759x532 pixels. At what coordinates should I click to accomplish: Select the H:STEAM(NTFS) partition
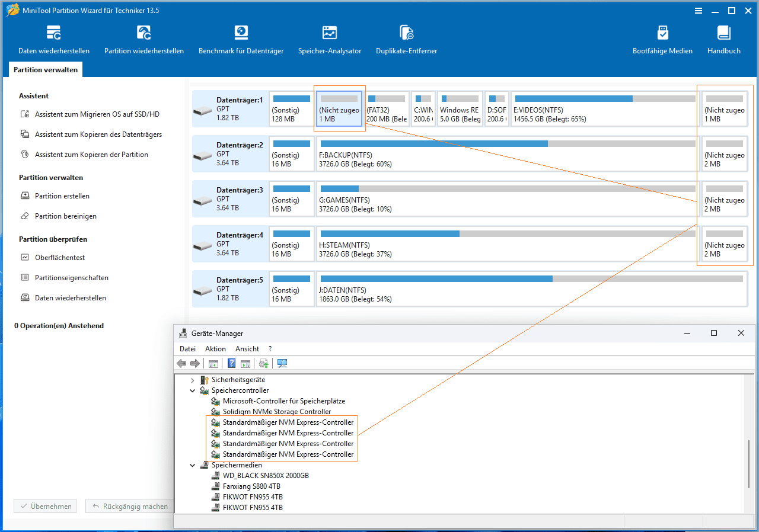508,244
